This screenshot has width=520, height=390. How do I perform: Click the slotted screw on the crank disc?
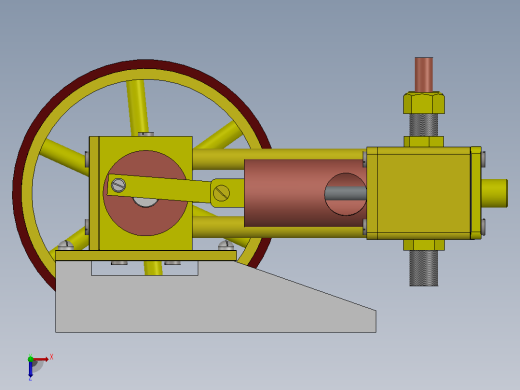click(118, 185)
